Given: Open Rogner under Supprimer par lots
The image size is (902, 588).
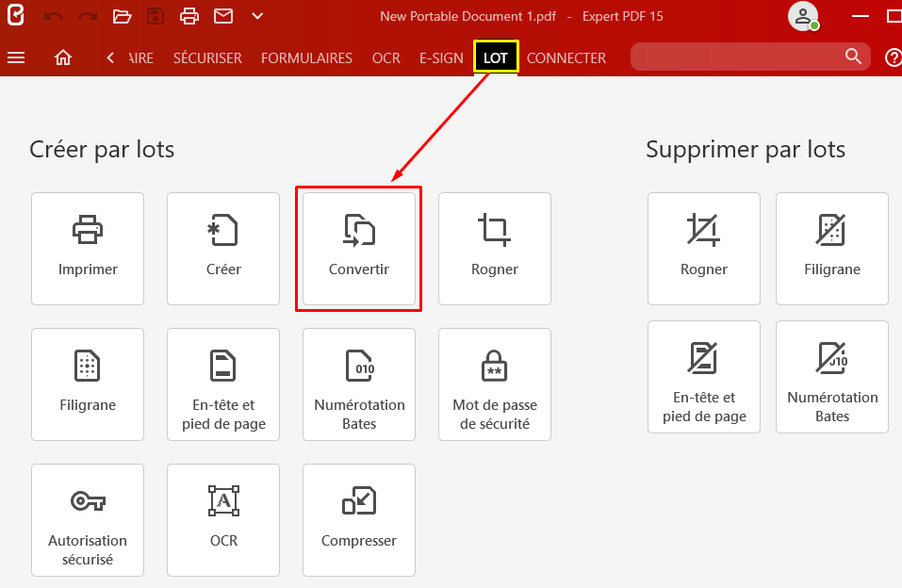Looking at the screenshot, I should tap(704, 249).
